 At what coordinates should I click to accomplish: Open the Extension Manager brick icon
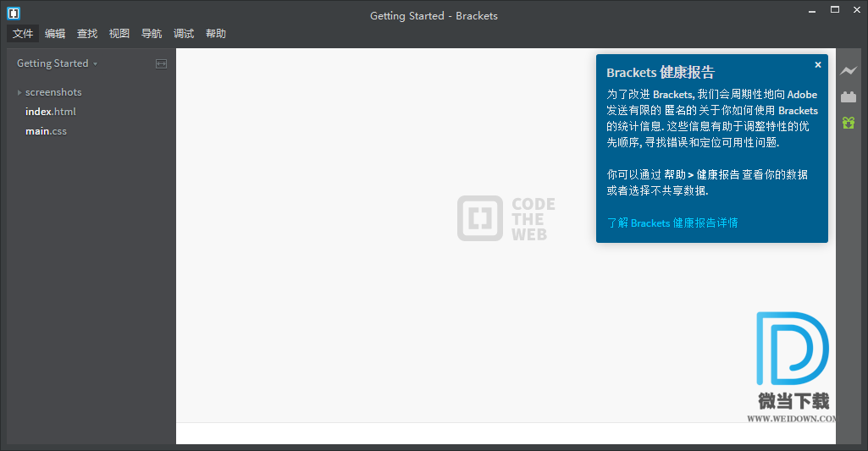tap(848, 96)
